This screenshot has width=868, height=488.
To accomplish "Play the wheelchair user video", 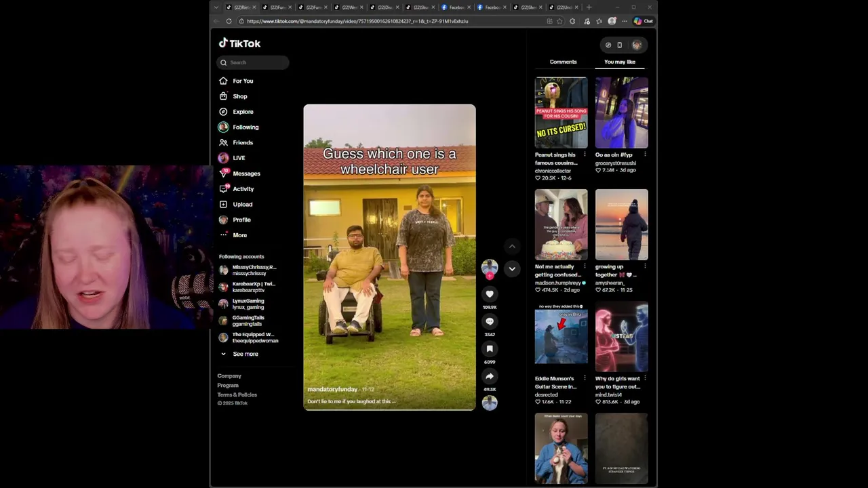I will coord(389,257).
